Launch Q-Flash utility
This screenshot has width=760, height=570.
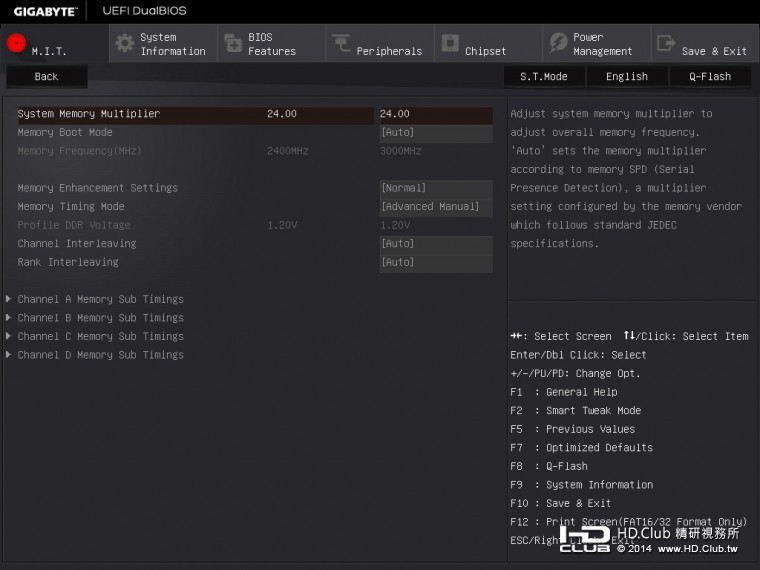coord(709,77)
